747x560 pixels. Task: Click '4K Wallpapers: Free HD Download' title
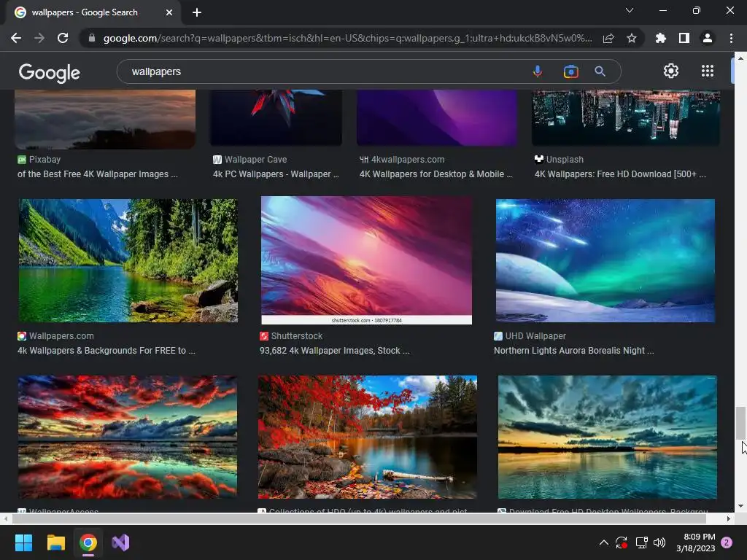[620, 174]
